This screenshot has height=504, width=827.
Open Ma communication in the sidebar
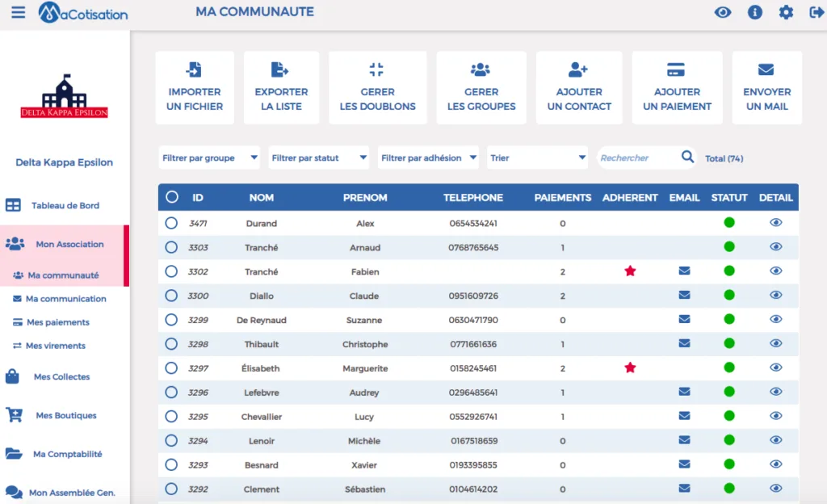(x=65, y=299)
